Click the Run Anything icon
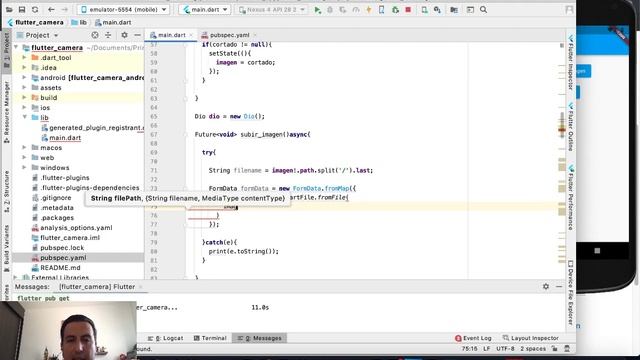This screenshot has height=360, width=640. click(470, 9)
